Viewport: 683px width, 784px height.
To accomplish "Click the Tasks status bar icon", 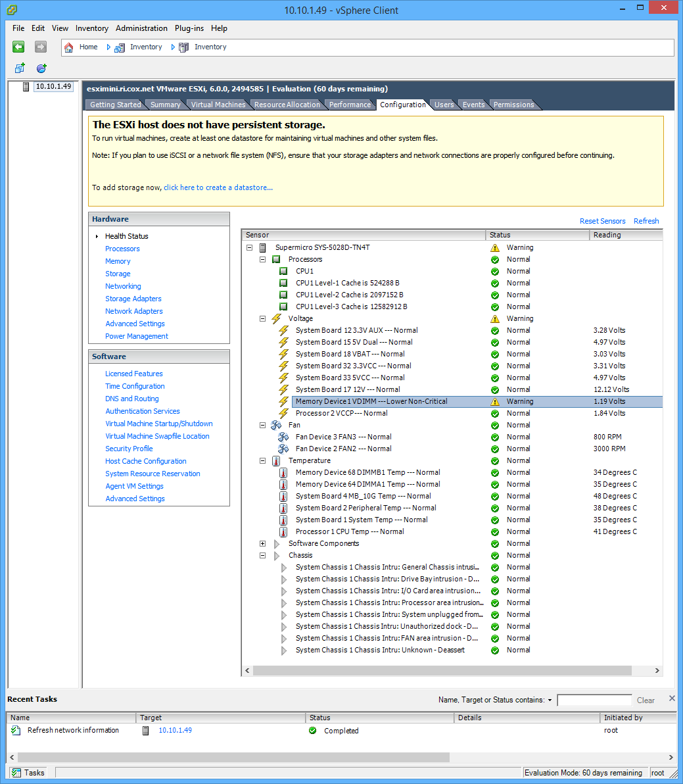I will point(16,773).
